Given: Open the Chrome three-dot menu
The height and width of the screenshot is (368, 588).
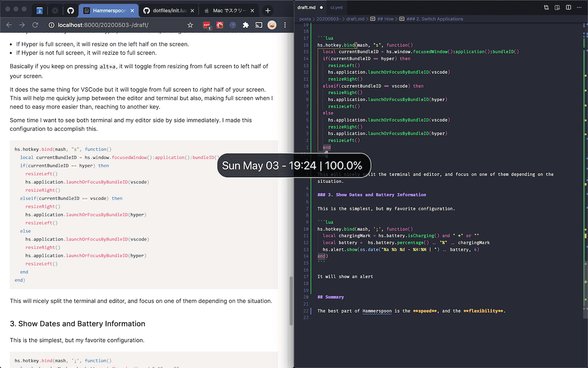Looking at the screenshot, I should 286,25.
